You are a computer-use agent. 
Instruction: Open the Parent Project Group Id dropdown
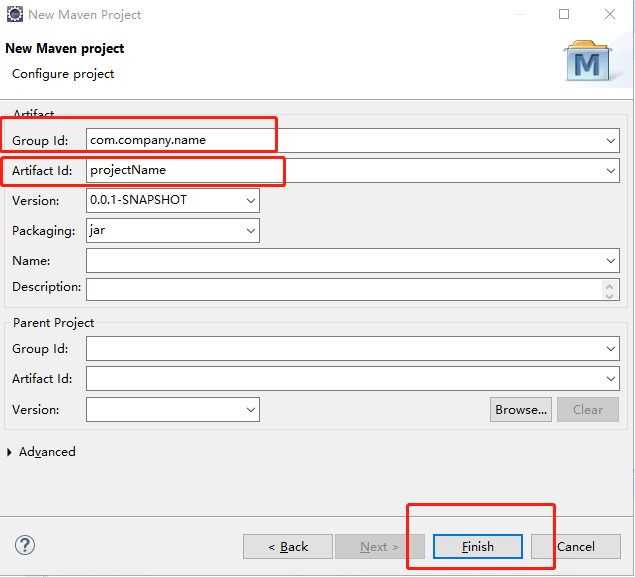point(611,348)
